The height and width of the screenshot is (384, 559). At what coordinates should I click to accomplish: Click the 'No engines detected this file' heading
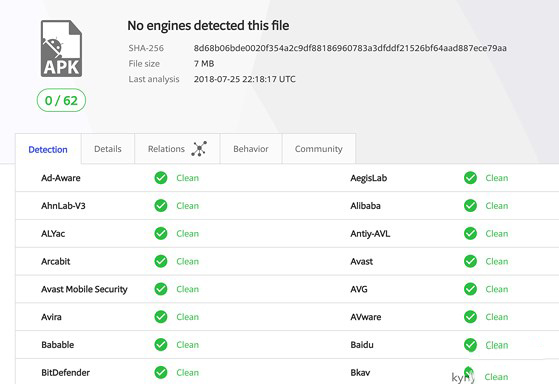point(208,26)
